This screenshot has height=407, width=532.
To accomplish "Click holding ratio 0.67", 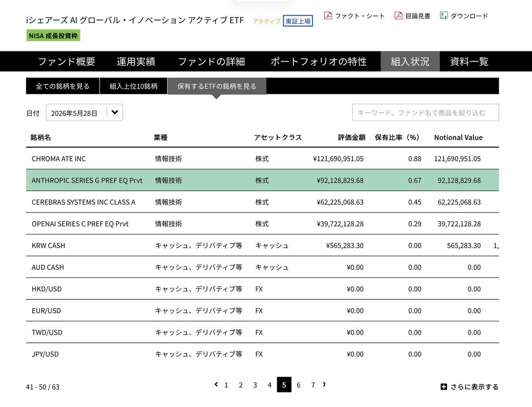I will [415, 180].
